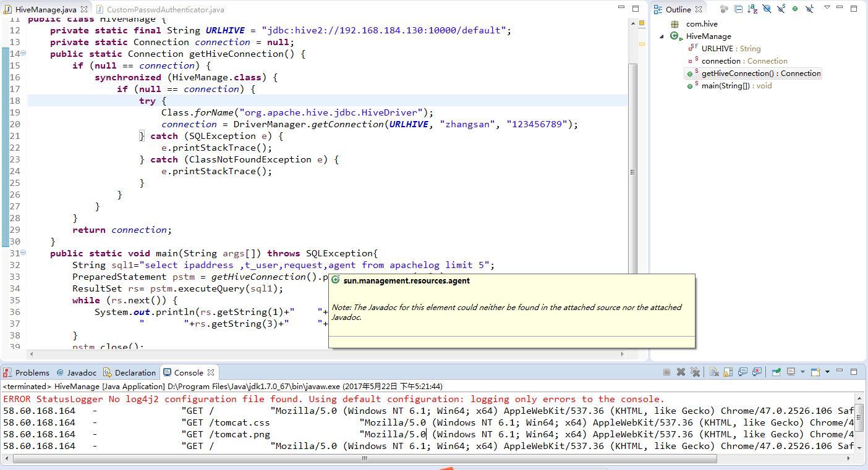Minimize the Console panel
Viewport: 868px width, 470px height.
(840, 371)
